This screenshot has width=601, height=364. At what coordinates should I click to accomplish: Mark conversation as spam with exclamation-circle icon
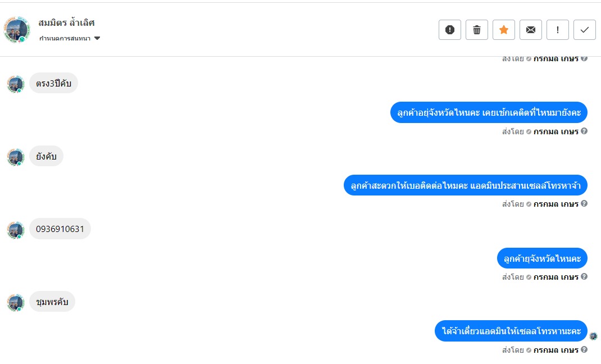point(449,30)
